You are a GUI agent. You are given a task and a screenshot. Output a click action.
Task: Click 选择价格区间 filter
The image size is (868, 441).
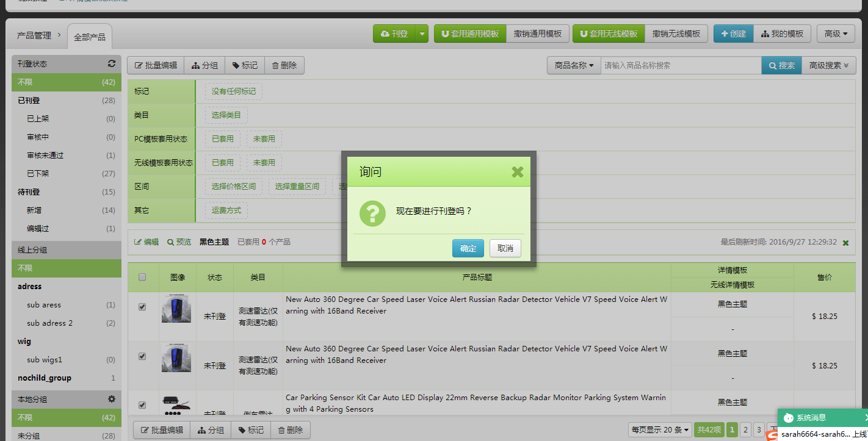pyautogui.click(x=234, y=187)
